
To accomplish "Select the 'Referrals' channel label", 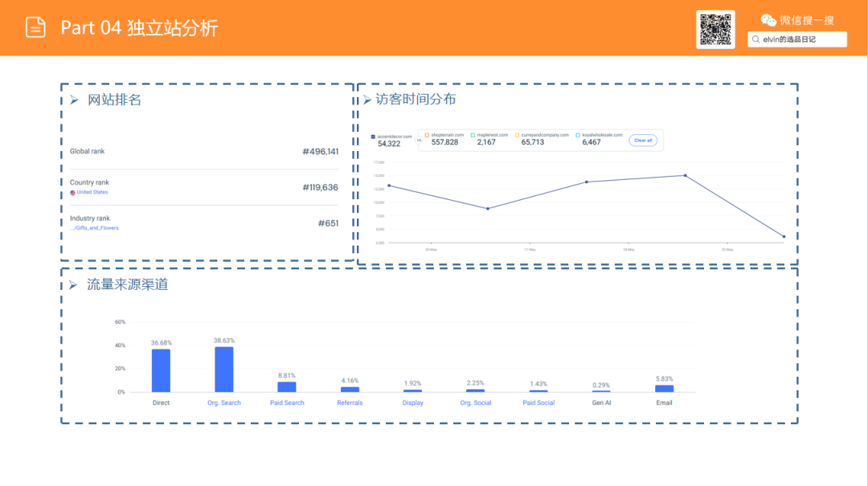I will point(350,403).
